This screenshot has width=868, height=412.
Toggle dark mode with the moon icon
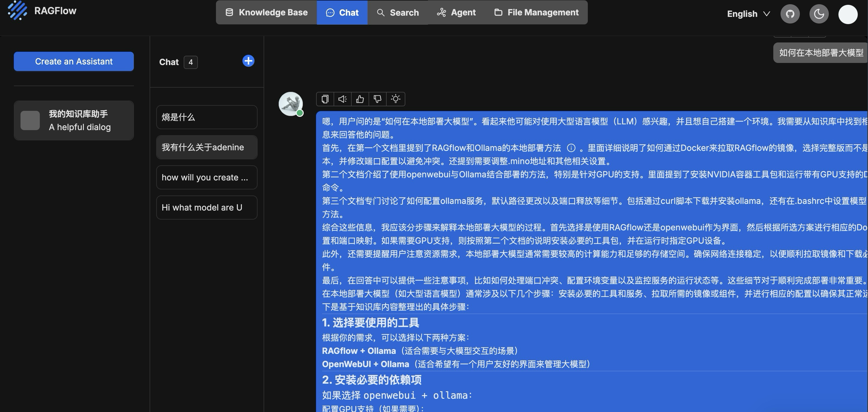pos(819,14)
